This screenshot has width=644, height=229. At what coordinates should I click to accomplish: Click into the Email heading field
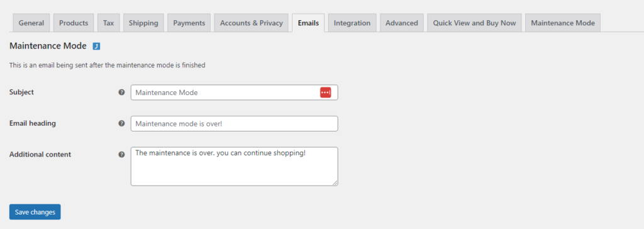click(234, 123)
